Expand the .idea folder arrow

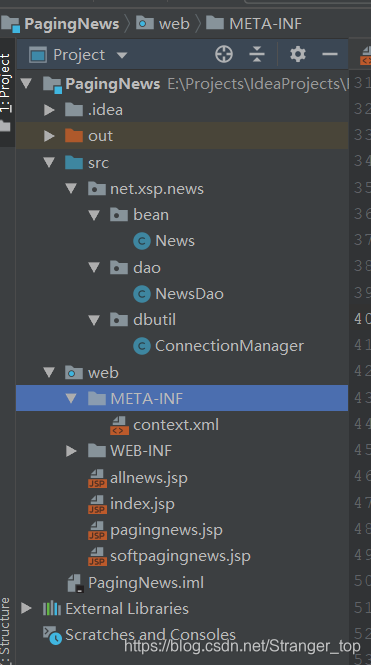click(x=49, y=110)
